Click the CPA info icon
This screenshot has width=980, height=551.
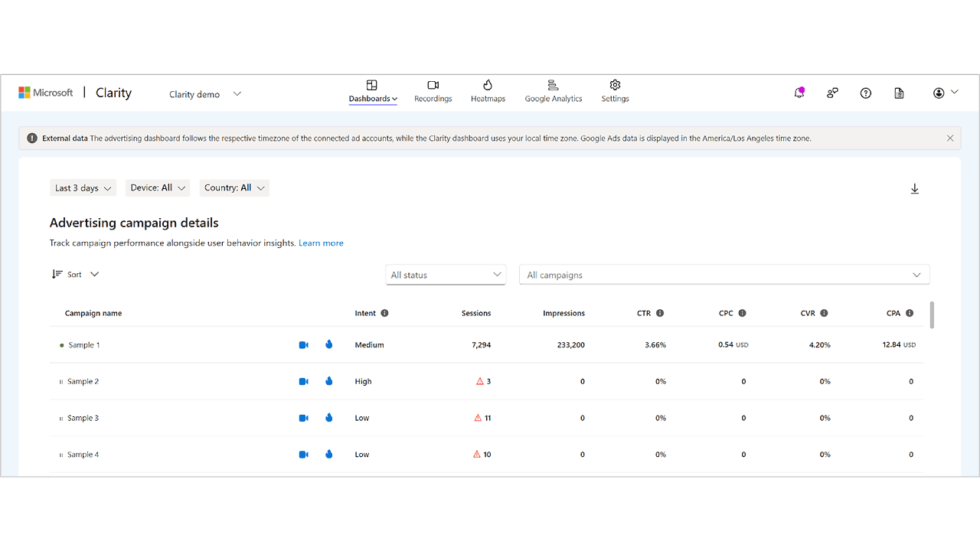click(910, 313)
